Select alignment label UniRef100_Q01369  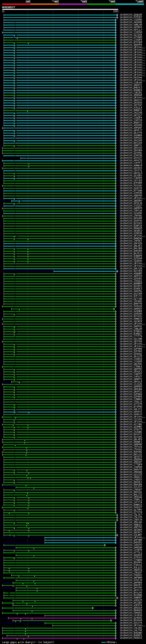point(131,294)
